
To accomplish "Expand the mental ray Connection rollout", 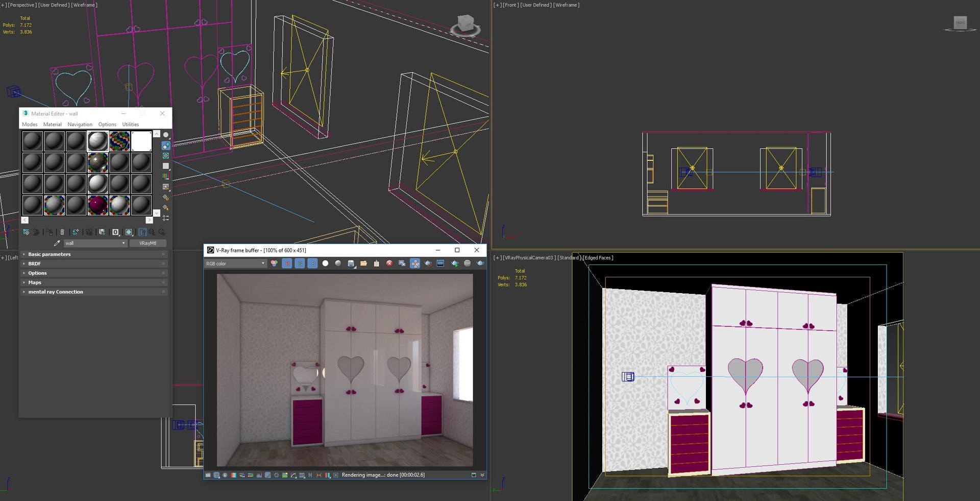I will [94, 292].
